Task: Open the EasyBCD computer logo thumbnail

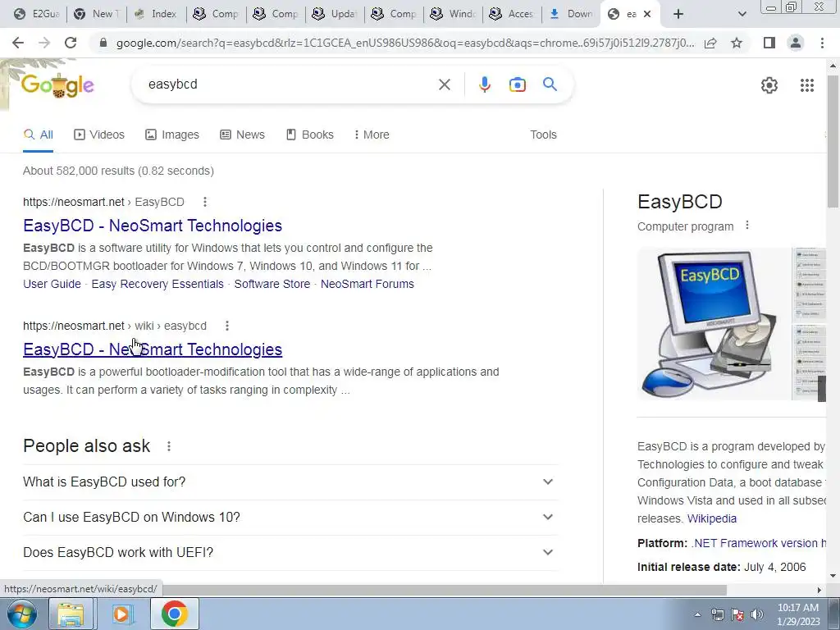Action: tap(714, 323)
